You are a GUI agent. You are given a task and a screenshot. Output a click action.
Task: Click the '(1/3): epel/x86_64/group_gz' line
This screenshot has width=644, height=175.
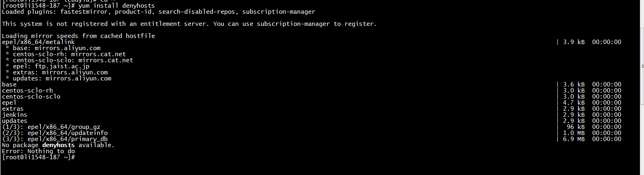click(51, 127)
